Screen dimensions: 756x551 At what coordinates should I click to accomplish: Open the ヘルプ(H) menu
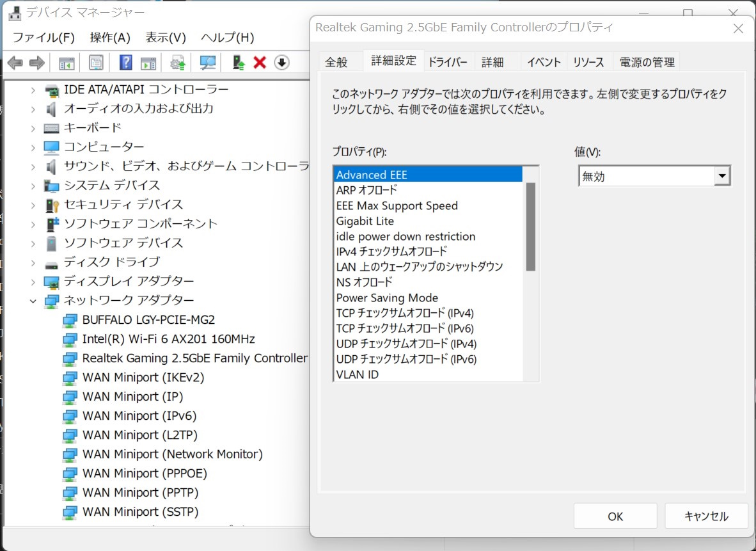click(x=227, y=38)
